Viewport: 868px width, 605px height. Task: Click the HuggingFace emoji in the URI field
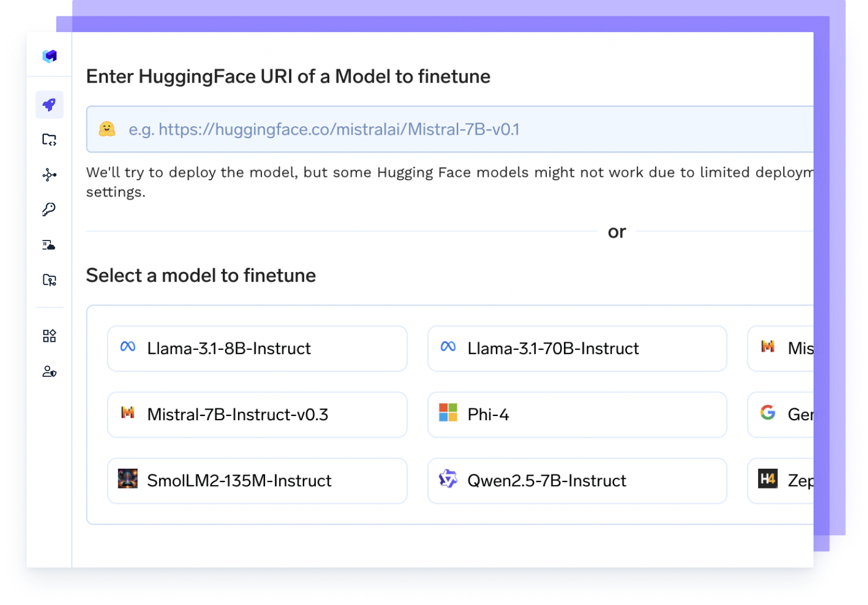pyautogui.click(x=107, y=129)
